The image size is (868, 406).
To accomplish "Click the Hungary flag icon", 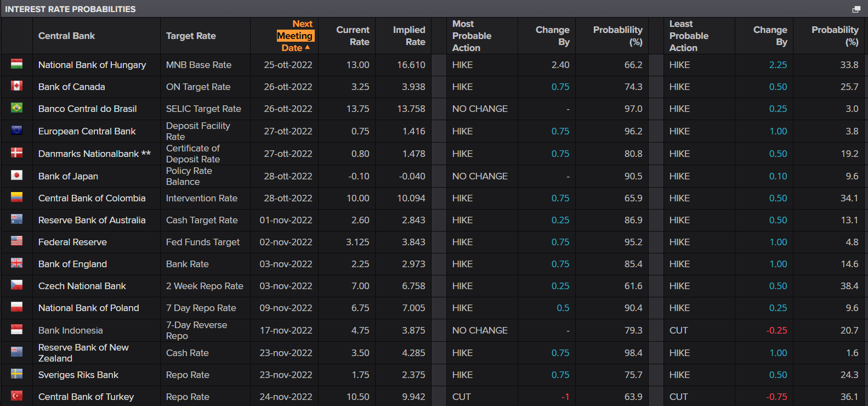I will 17,64.
